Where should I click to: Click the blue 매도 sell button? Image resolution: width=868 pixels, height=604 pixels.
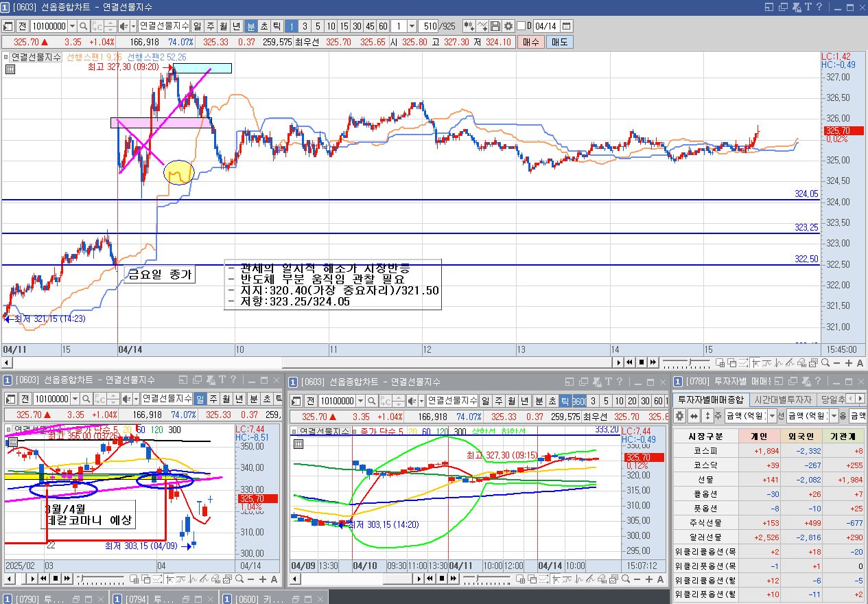pyautogui.click(x=559, y=42)
